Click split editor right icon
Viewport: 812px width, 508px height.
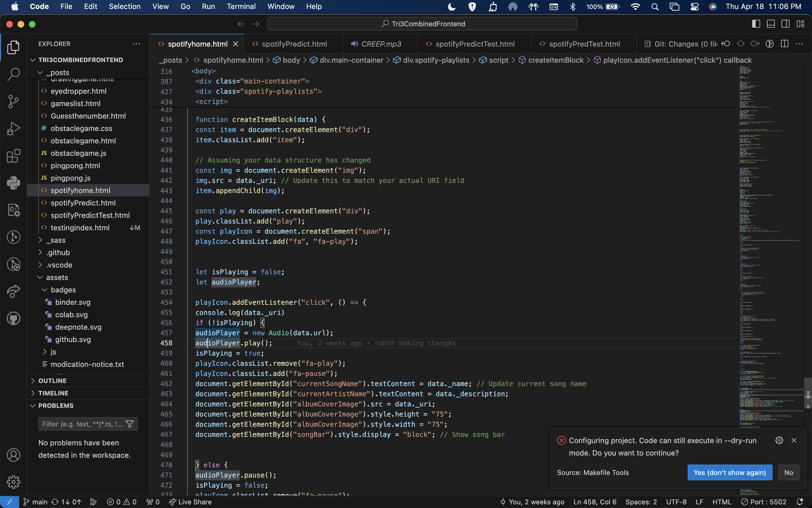pos(784,44)
